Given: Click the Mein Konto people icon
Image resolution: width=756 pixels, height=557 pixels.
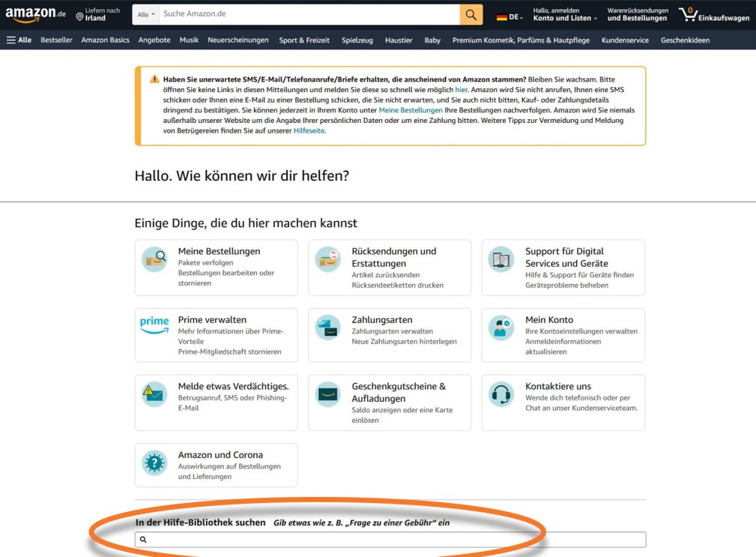Looking at the screenshot, I should pos(501,325).
